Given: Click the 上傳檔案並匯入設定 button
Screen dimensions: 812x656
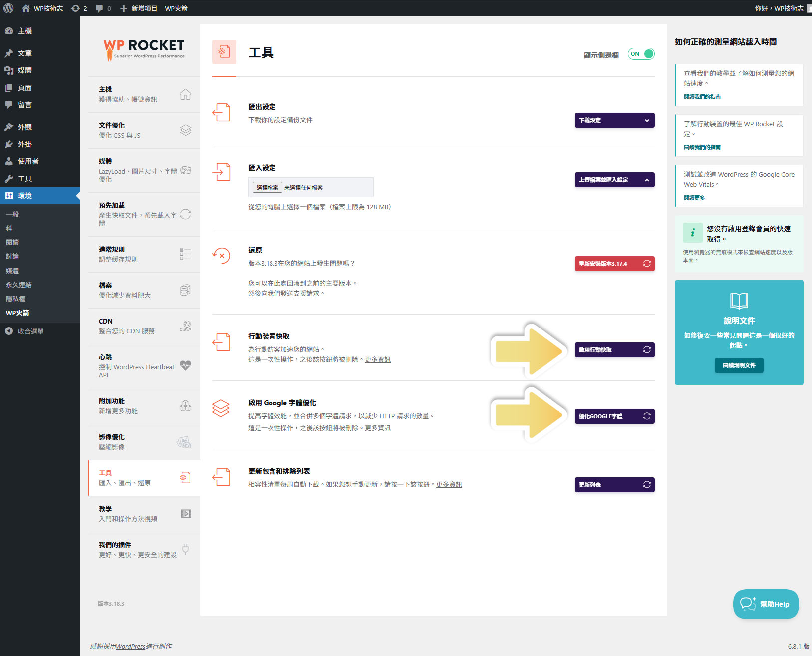Looking at the screenshot, I should click(614, 180).
